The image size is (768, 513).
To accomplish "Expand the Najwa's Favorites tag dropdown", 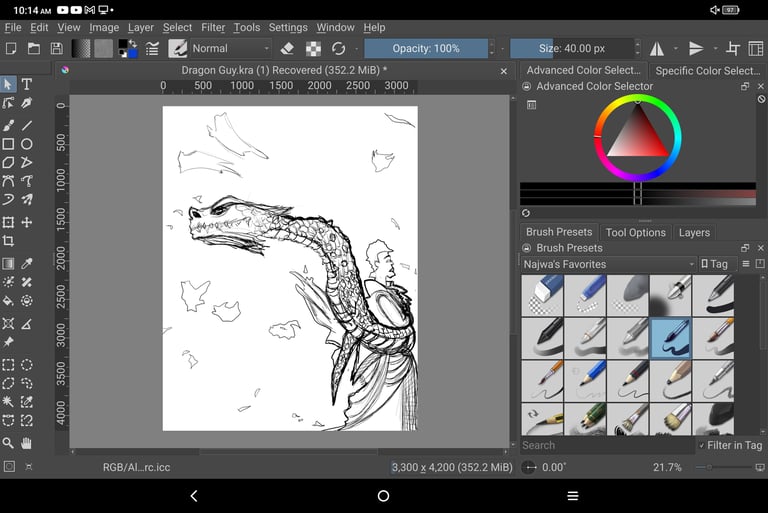I will tap(608, 264).
